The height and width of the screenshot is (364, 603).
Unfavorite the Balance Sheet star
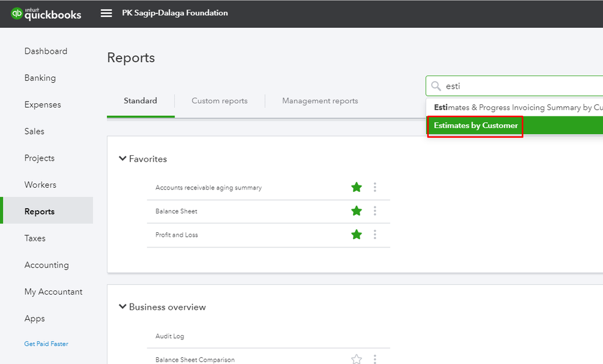(357, 211)
